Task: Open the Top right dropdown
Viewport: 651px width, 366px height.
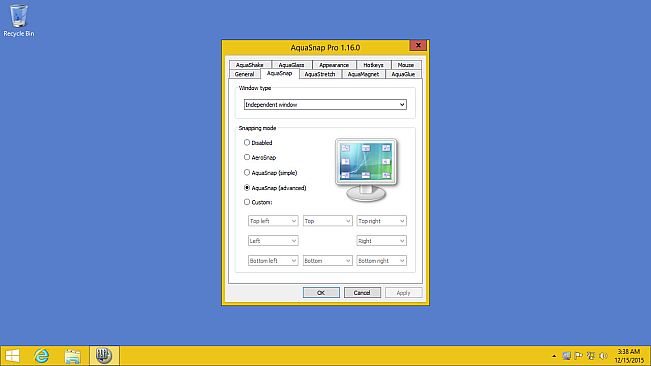Action: click(x=382, y=221)
